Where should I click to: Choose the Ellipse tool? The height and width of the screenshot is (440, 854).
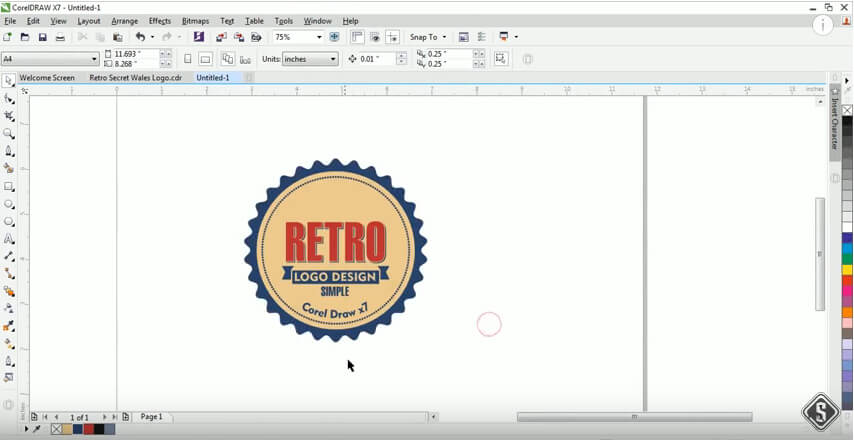pos(9,204)
